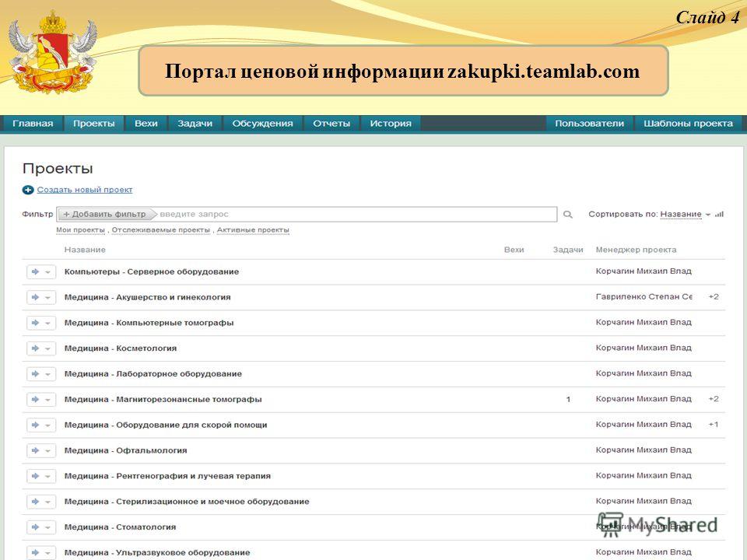Click the Название column header
The width and height of the screenshot is (747, 560).
click(85, 250)
